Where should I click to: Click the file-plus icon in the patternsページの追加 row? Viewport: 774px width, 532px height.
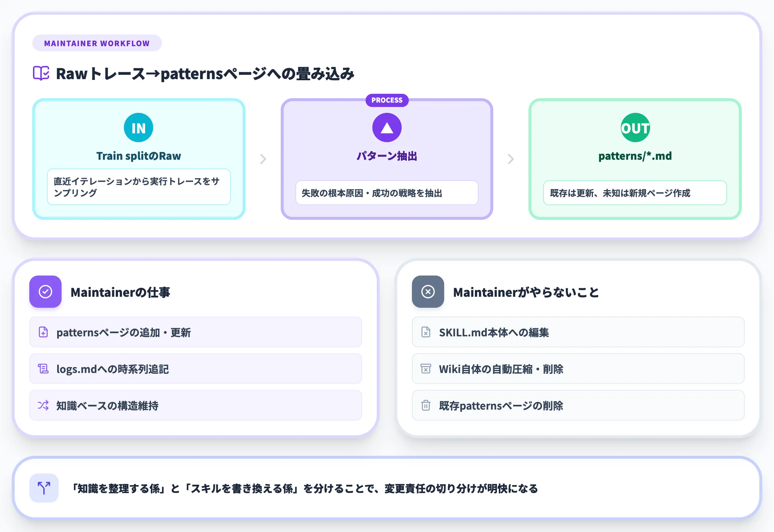(43, 332)
